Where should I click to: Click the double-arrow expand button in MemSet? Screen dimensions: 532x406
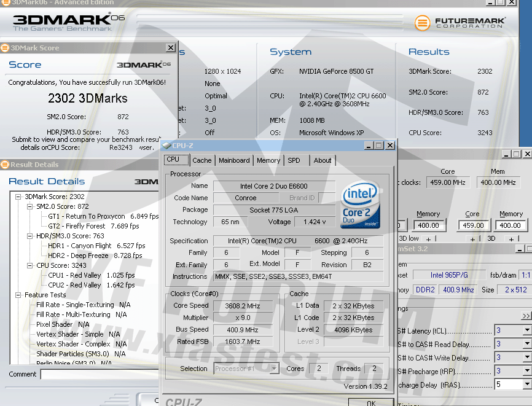tap(526, 316)
